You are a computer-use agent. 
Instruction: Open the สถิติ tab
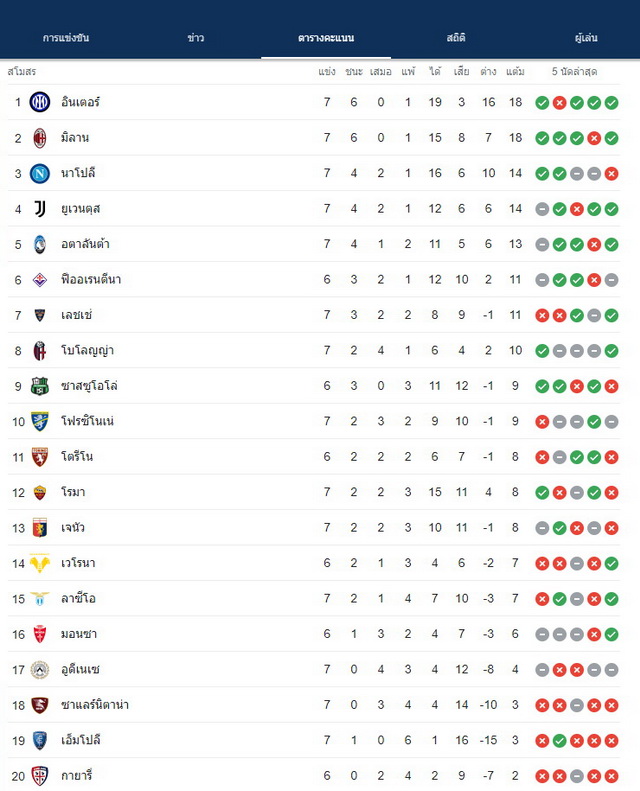click(456, 38)
